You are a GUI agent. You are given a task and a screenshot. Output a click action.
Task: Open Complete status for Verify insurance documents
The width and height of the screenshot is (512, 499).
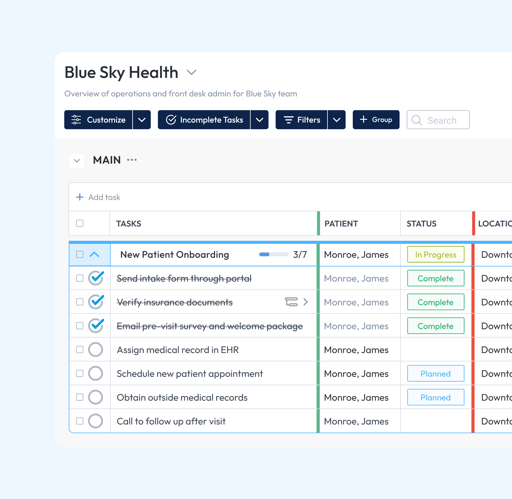(436, 302)
